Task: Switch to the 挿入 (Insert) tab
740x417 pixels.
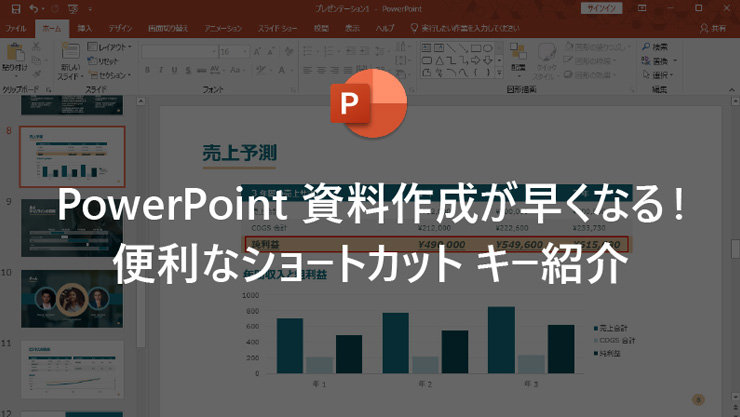Action: [x=85, y=29]
